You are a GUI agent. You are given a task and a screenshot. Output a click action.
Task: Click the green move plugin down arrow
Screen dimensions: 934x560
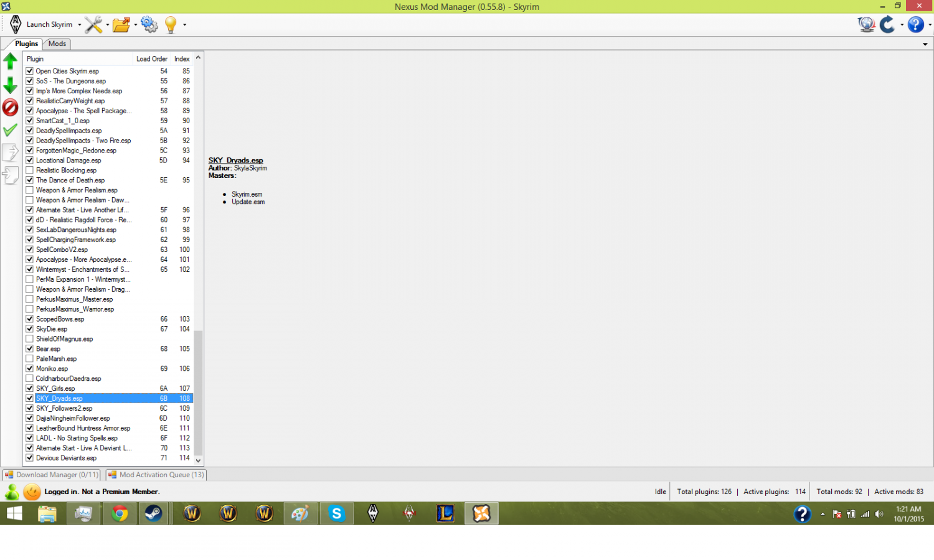pos(11,85)
